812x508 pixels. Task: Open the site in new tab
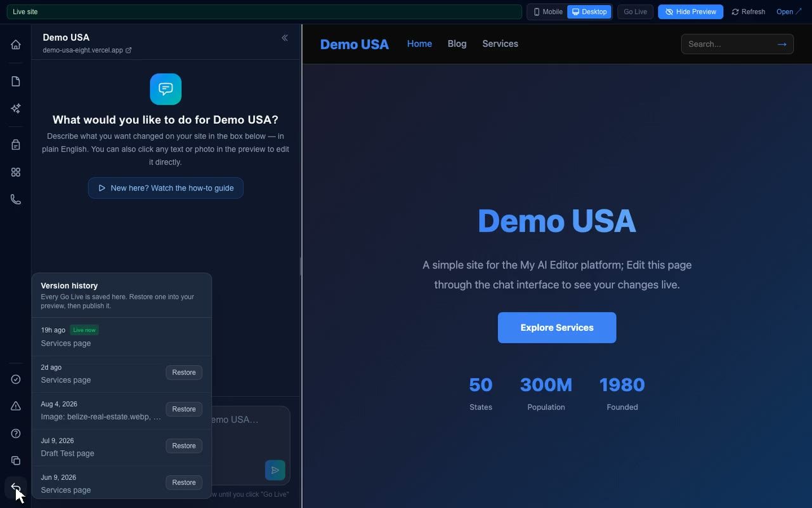789,12
